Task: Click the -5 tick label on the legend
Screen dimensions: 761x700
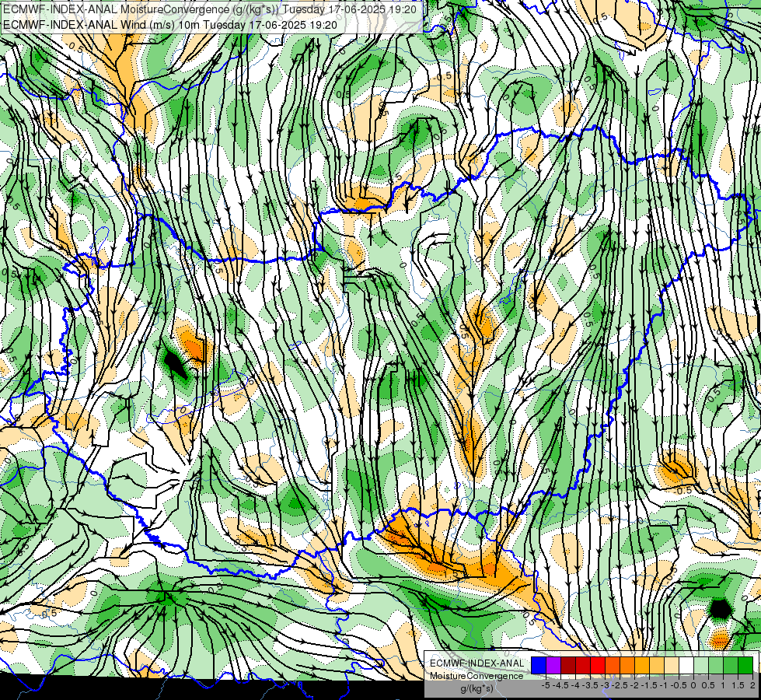Action: pyautogui.click(x=546, y=685)
